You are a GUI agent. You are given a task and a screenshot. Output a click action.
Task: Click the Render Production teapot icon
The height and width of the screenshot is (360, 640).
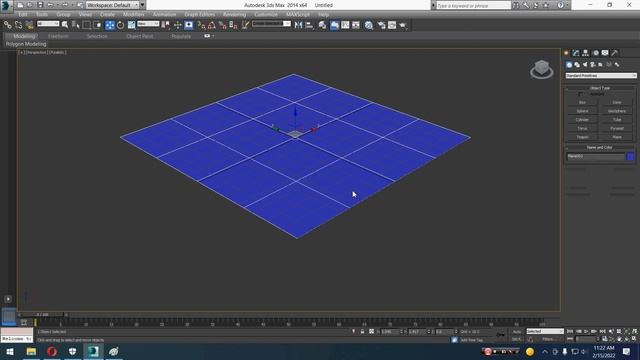pyautogui.click(x=403, y=25)
